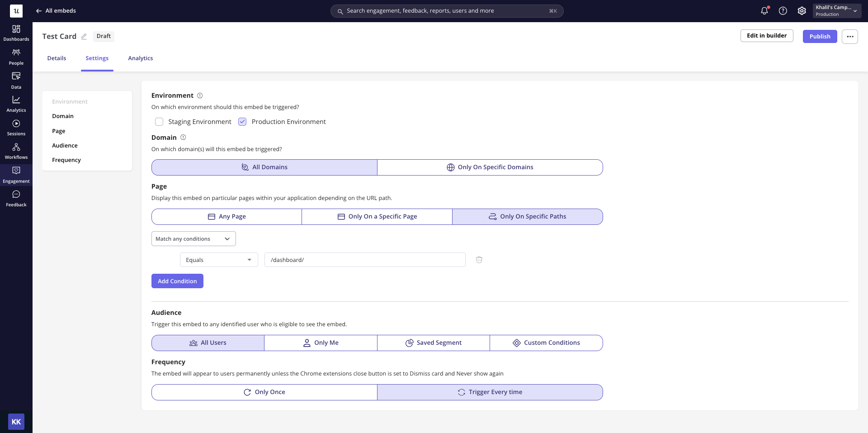Screen dimensions: 868x433
Task: Set frequency to Trigger Every time
Action: pyautogui.click(x=490, y=392)
